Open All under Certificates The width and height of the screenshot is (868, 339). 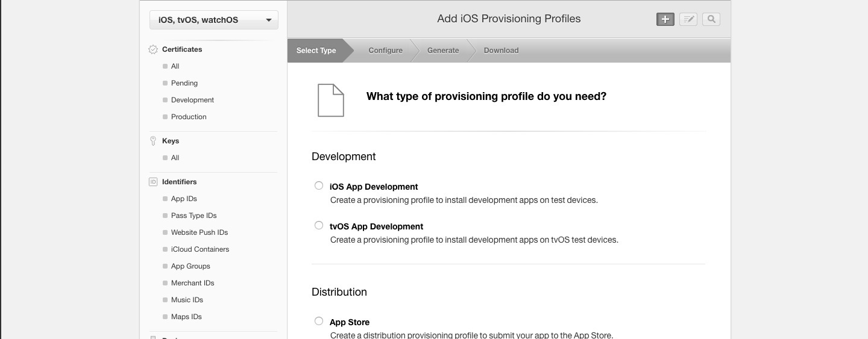[175, 66]
